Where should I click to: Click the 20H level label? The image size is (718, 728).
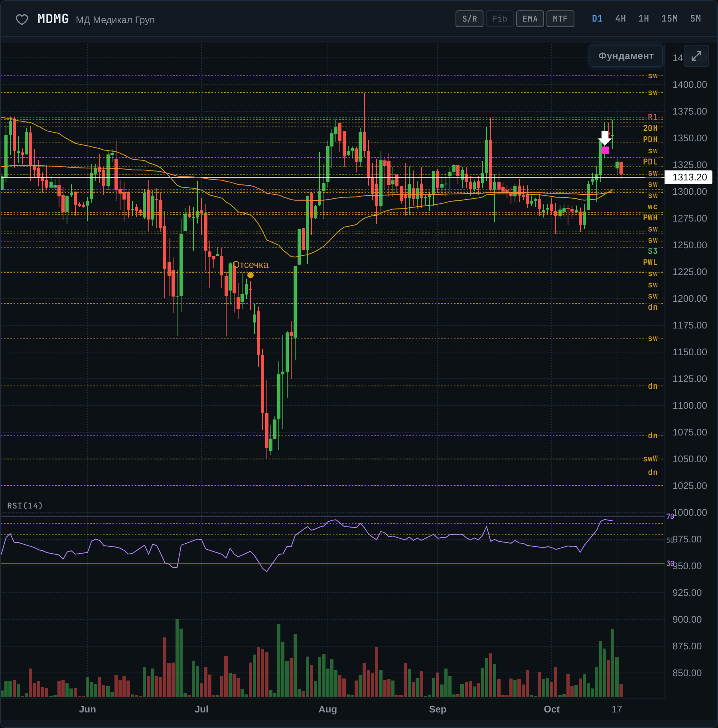click(650, 128)
